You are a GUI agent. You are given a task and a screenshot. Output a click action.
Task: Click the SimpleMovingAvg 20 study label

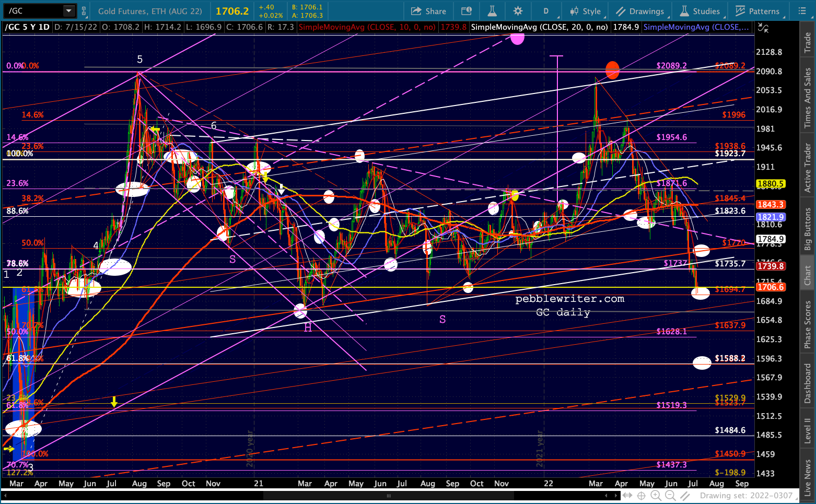(539, 27)
